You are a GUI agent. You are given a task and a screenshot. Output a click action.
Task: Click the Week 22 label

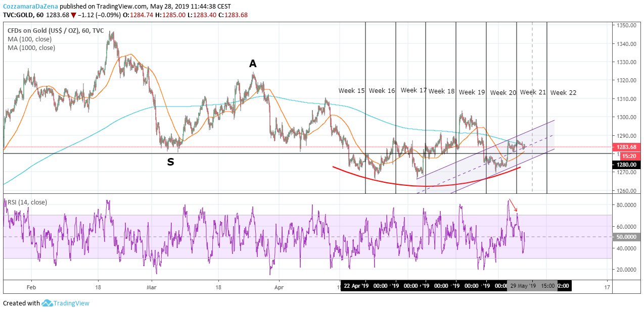click(563, 93)
